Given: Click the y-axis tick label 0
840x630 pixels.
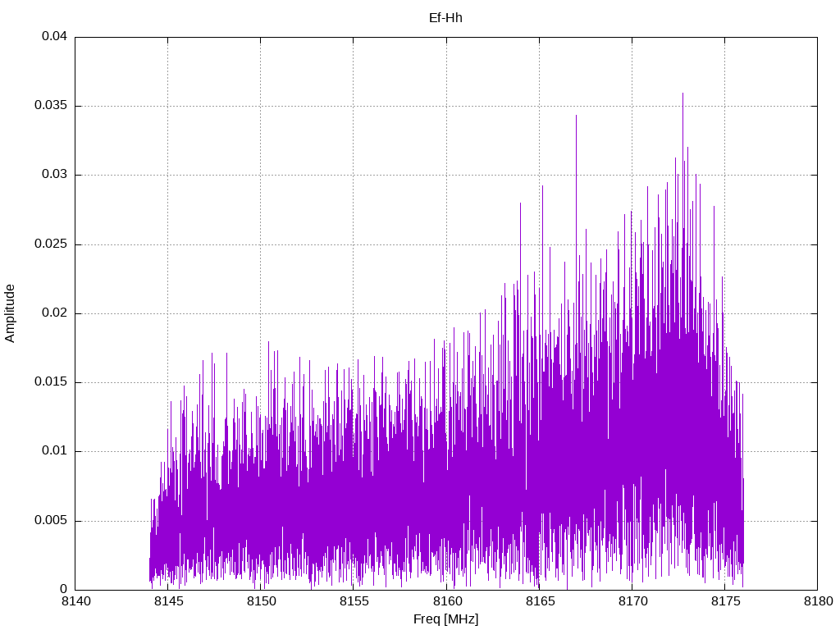Looking at the screenshot, I should coord(64,589).
